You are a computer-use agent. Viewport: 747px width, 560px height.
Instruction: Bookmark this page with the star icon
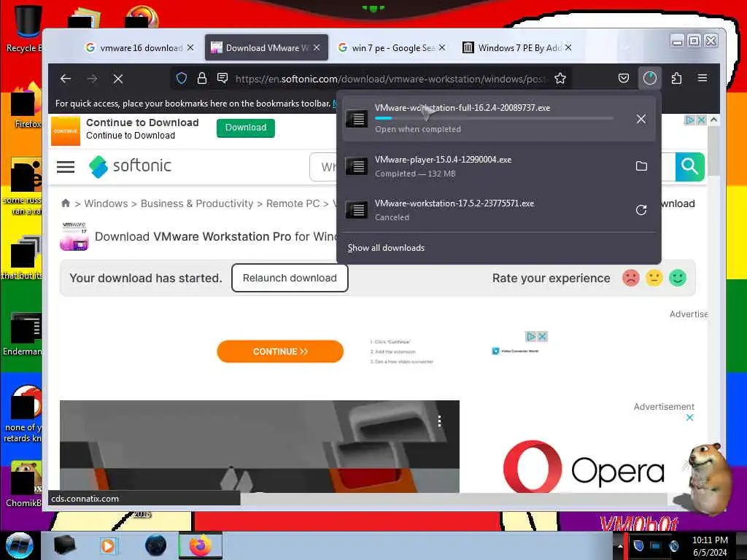point(560,79)
